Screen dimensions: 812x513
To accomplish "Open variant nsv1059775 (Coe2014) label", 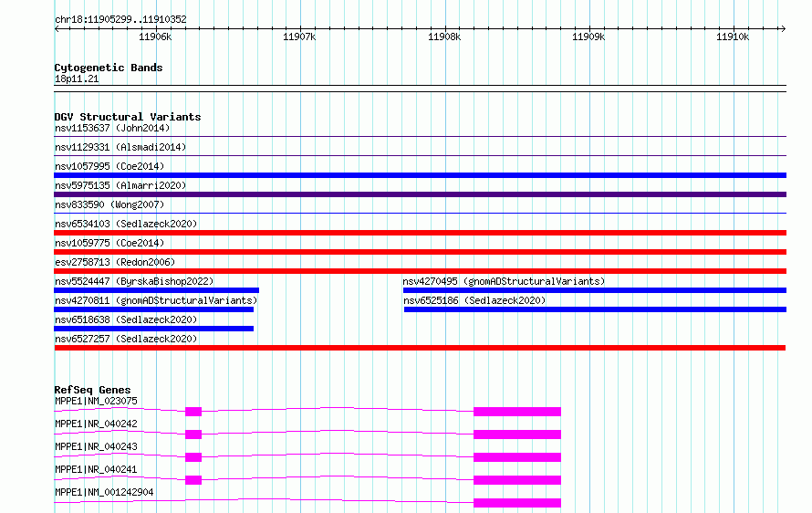I will pyautogui.click(x=109, y=243).
